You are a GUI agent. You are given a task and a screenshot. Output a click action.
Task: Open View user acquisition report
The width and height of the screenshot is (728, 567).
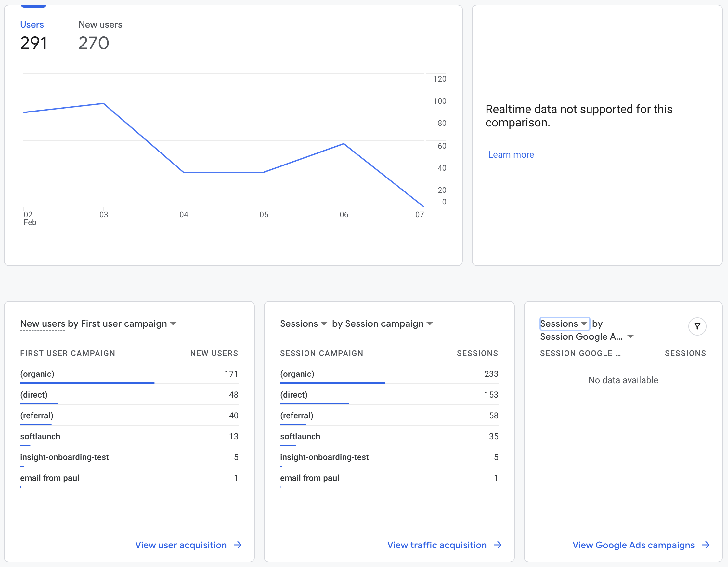[181, 545]
